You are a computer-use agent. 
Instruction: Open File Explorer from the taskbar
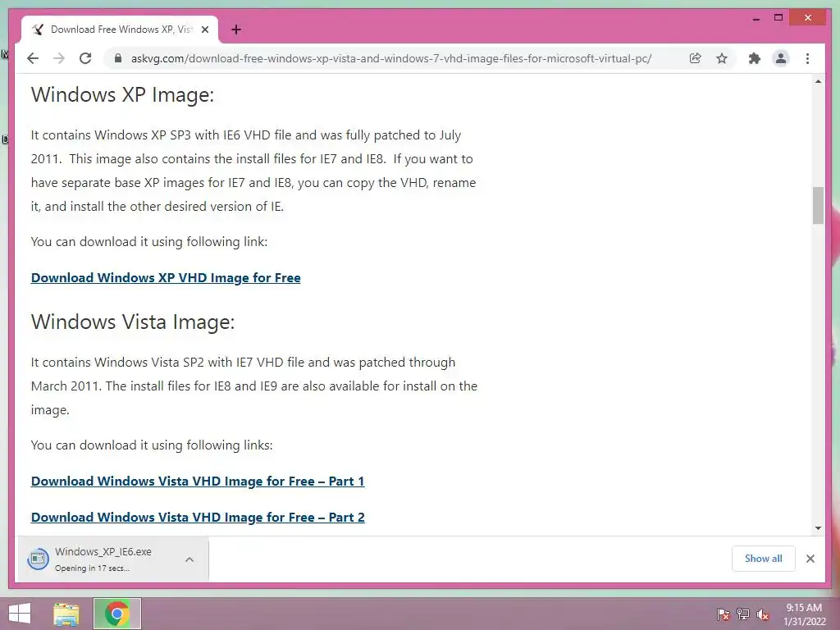click(66, 614)
